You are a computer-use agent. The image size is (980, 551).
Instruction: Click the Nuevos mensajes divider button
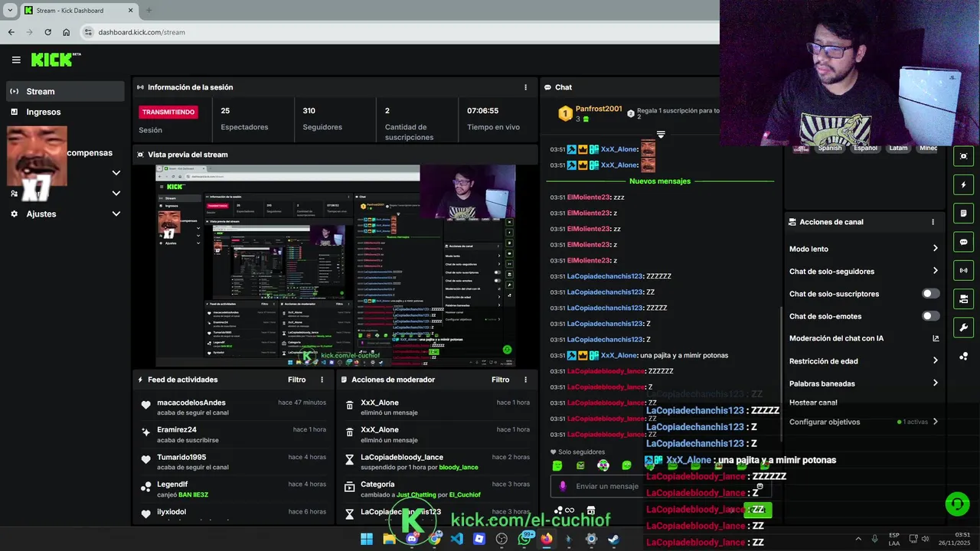pyautogui.click(x=660, y=181)
